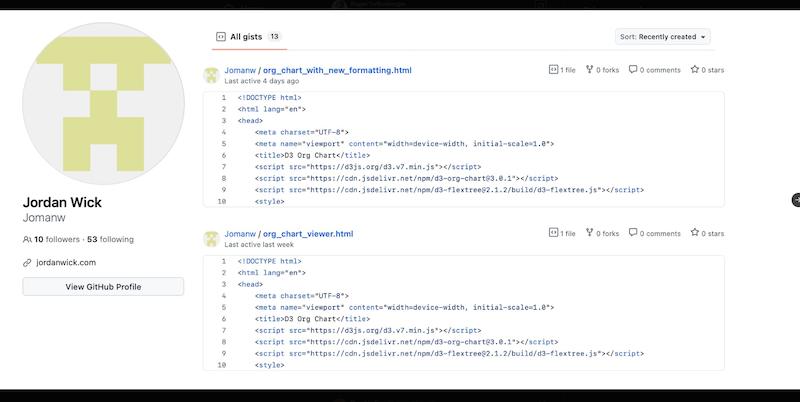Click the Jomanw username on first gist
The height and width of the screenshot is (402, 800).
pyautogui.click(x=240, y=71)
